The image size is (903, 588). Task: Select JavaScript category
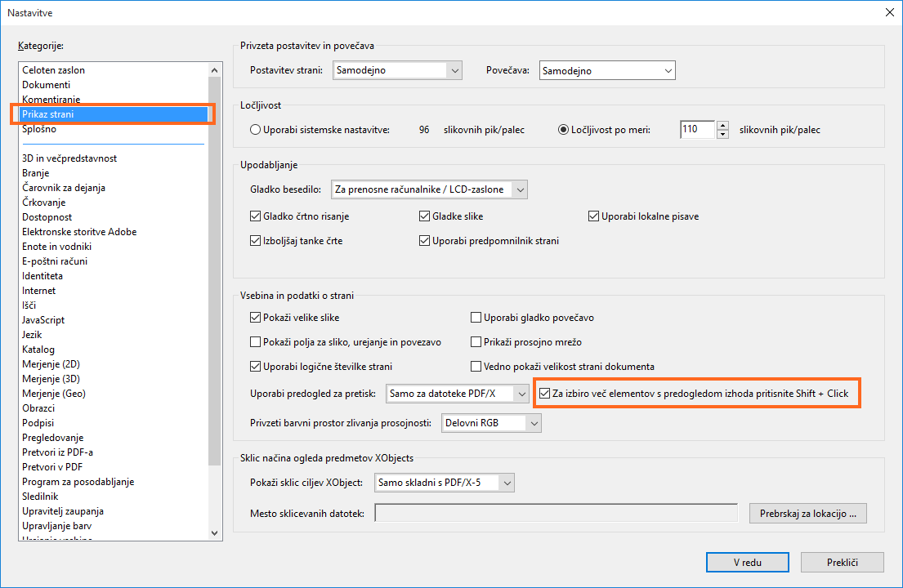click(x=43, y=320)
